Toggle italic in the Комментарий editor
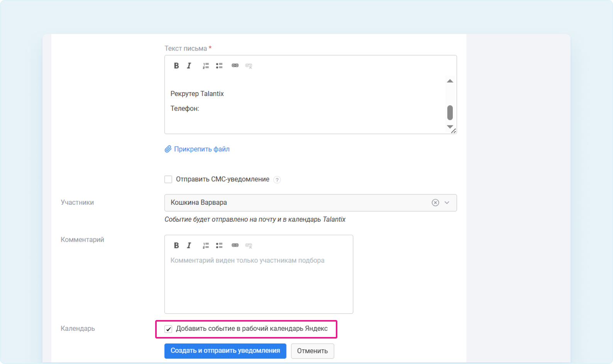The image size is (613, 364). pos(189,245)
